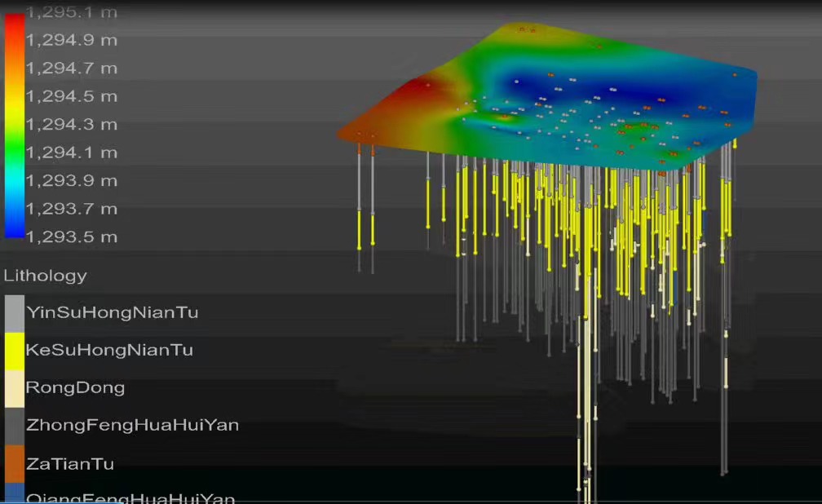Click the blue QiangFengHuaHuiYan swatch
This screenshot has height=504, width=822.
(14, 493)
